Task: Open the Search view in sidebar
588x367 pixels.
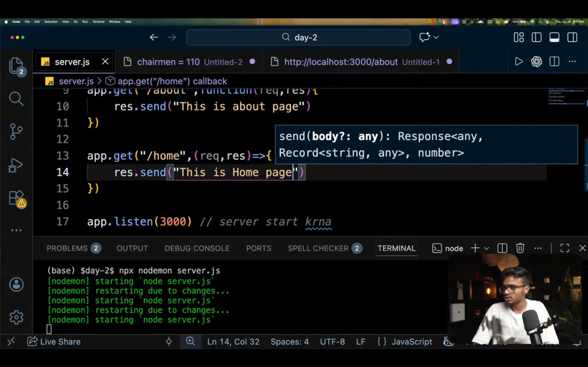Action: [x=16, y=99]
